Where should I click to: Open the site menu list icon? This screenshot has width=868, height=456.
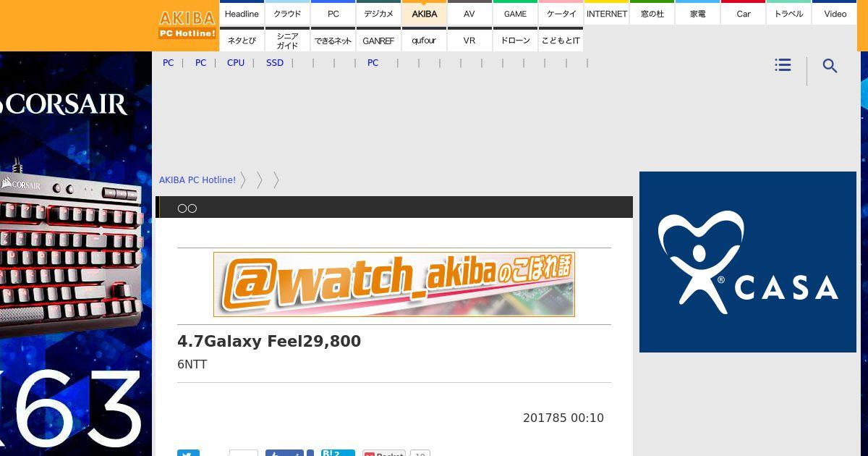point(783,65)
